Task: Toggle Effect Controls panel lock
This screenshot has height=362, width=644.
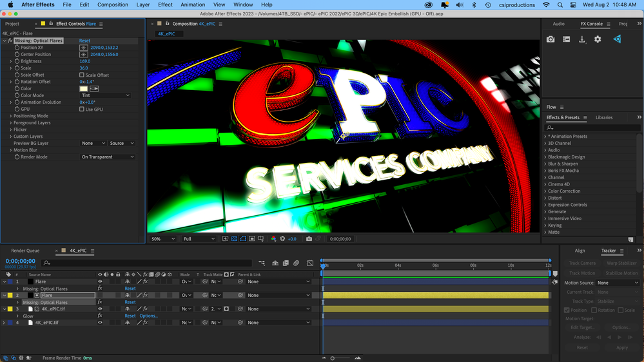Action: click(x=51, y=24)
